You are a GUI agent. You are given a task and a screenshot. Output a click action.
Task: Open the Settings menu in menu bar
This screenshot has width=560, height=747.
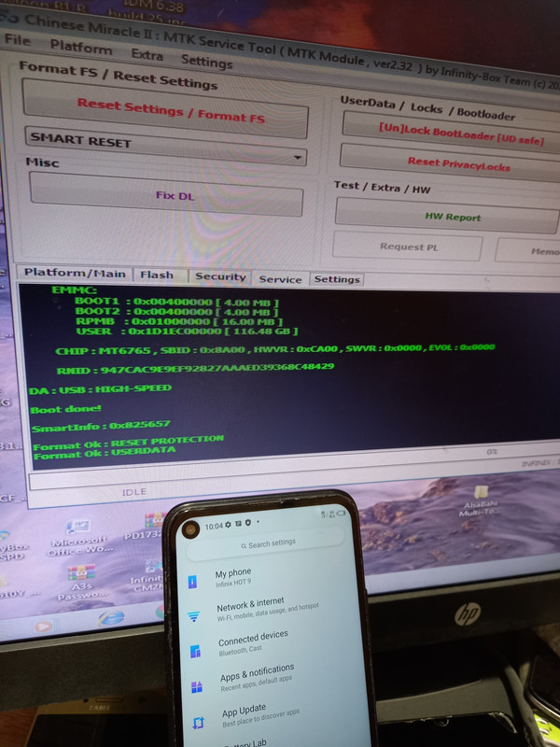click(206, 61)
